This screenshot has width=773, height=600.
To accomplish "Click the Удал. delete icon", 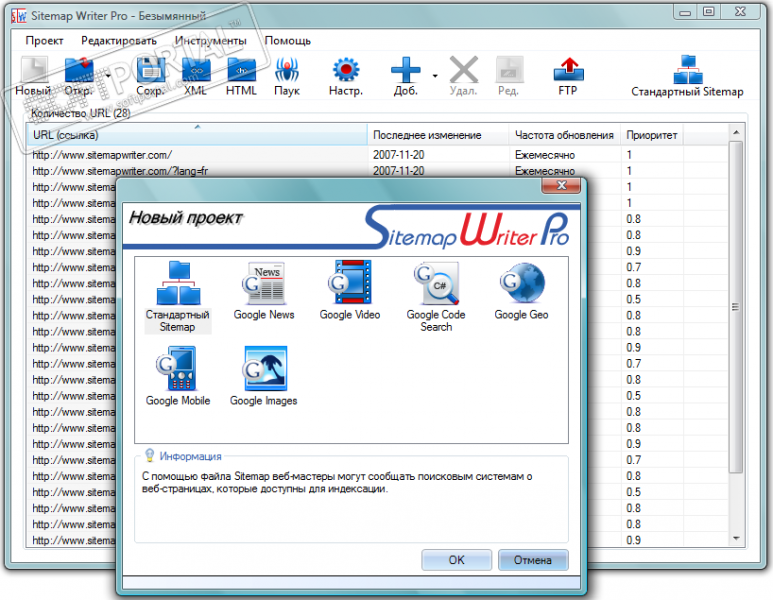I will (463, 76).
